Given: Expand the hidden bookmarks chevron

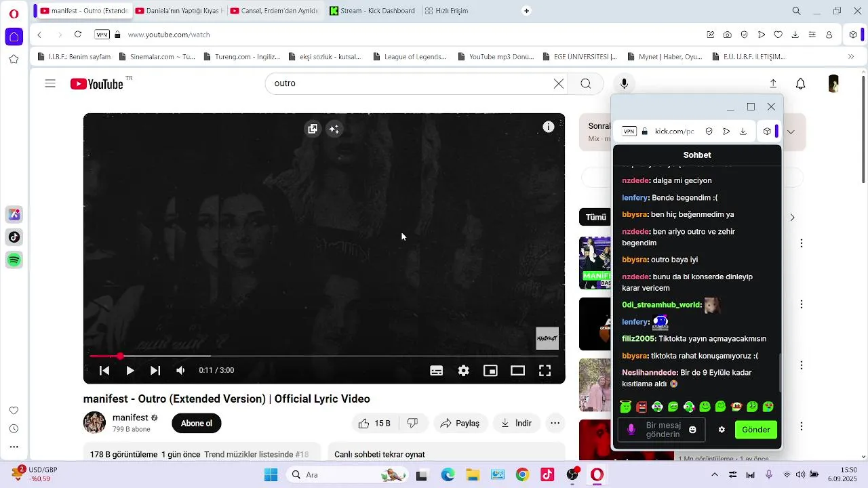Looking at the screenshot, I should [x=851, y=57].
